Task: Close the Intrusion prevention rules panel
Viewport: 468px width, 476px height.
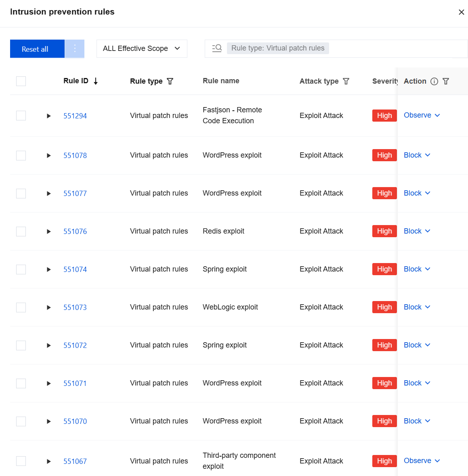Action: pyautogui.click(x=461, y=12)
